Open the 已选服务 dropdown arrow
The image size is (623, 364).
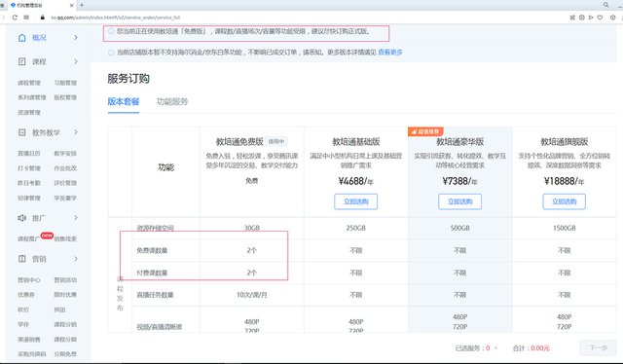(x=495, y=348)
